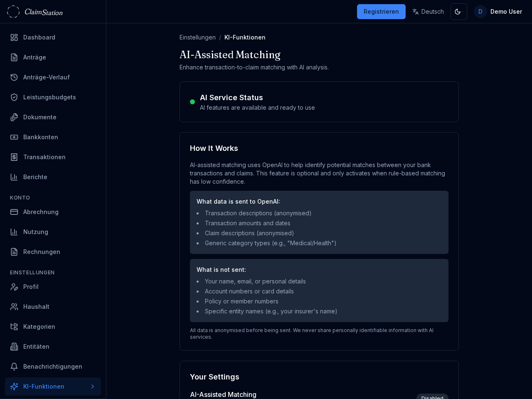Select the Leistungsbudgets shield icon

(14, 97)
